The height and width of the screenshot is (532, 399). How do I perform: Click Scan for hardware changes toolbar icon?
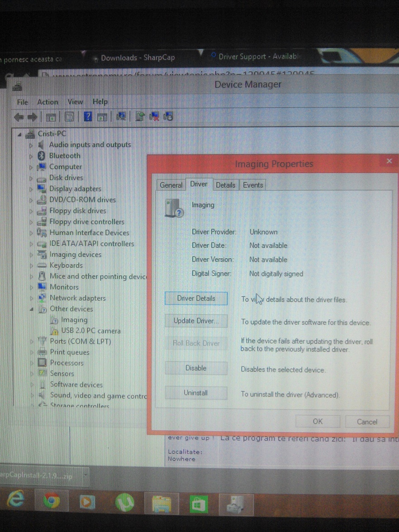tap(121, 117)
